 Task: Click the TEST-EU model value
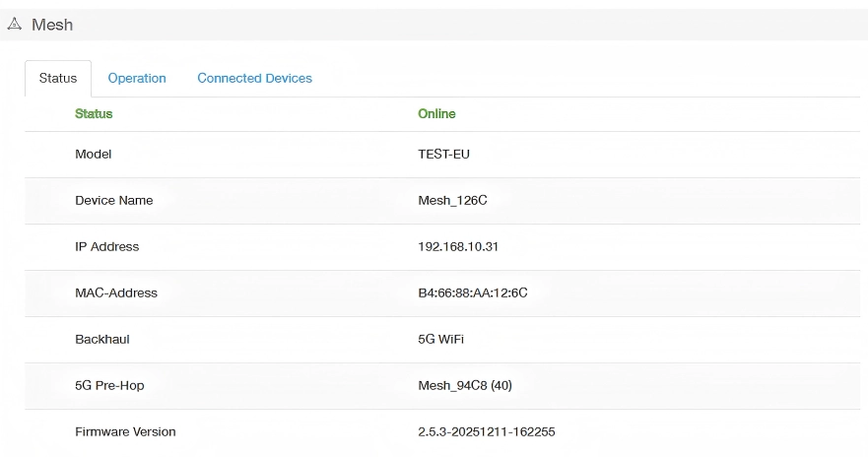(444, 155)
